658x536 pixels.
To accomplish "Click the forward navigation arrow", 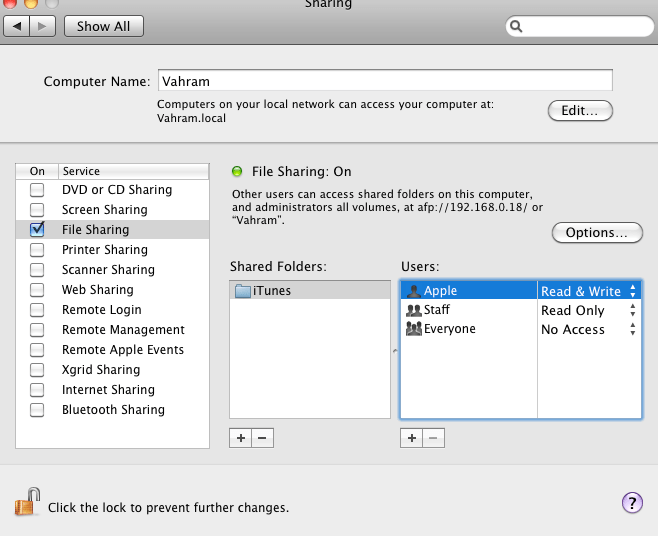I will (x=42, y=26).
